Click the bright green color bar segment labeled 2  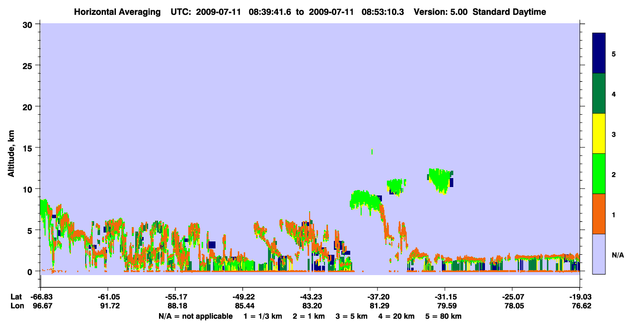click(599, 174)
